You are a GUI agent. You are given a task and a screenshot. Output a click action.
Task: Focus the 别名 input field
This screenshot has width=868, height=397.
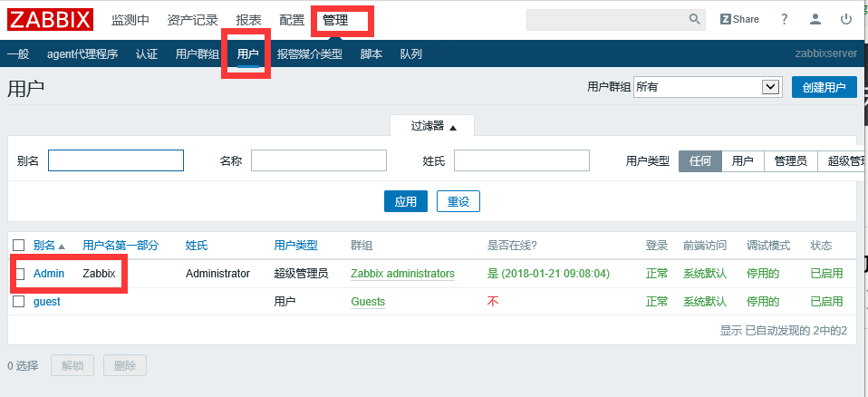(x=116, y=160)
